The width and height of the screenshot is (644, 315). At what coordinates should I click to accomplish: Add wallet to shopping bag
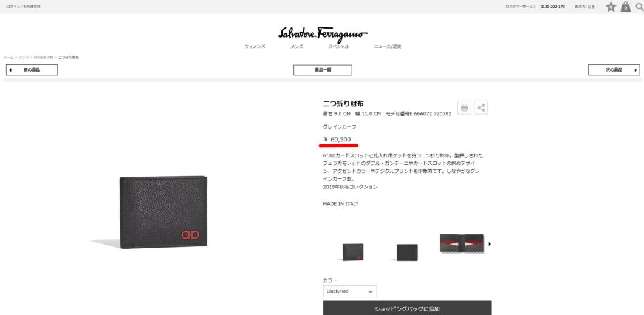407,308
